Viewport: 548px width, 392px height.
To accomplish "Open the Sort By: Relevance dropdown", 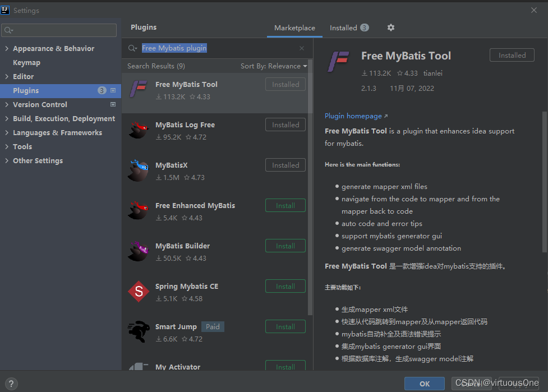I will (274, 66).
